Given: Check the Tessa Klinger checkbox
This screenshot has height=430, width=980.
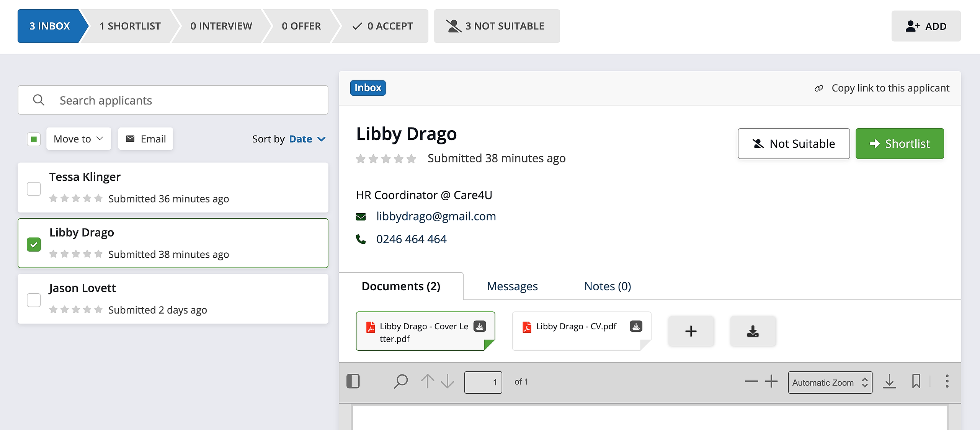Looking at the screenshot, I should tap(34, 189).
